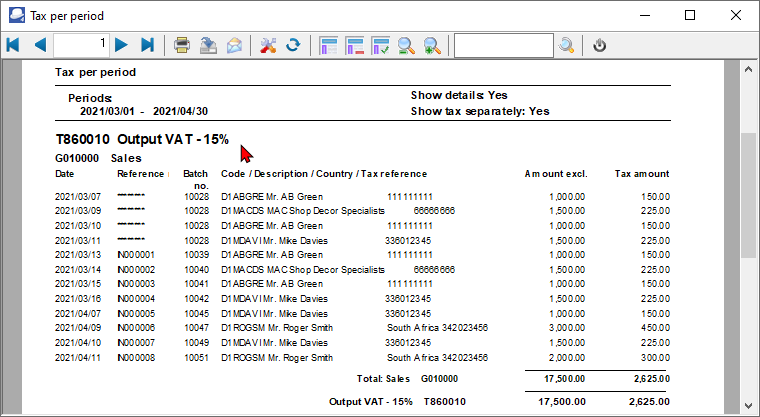Click the Tax amount column header
The width and height of the screenshot is (760, 417).
pos(642,174)
